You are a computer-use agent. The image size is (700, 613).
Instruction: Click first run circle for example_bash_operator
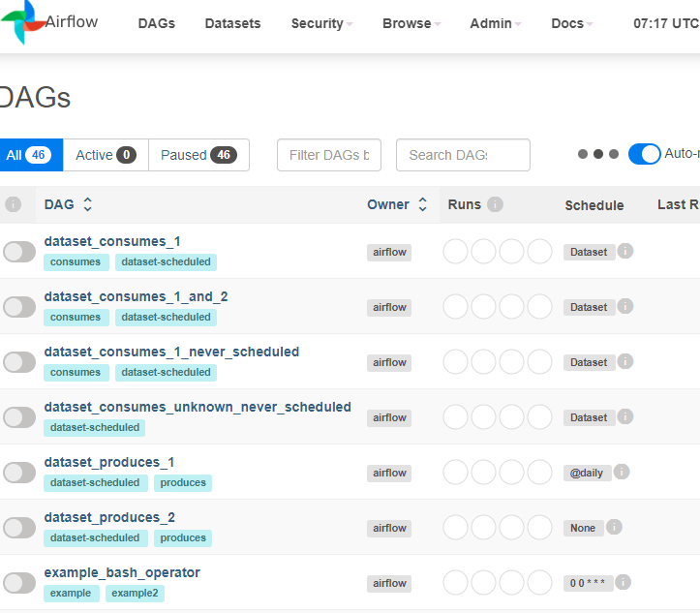coord(455,583)
